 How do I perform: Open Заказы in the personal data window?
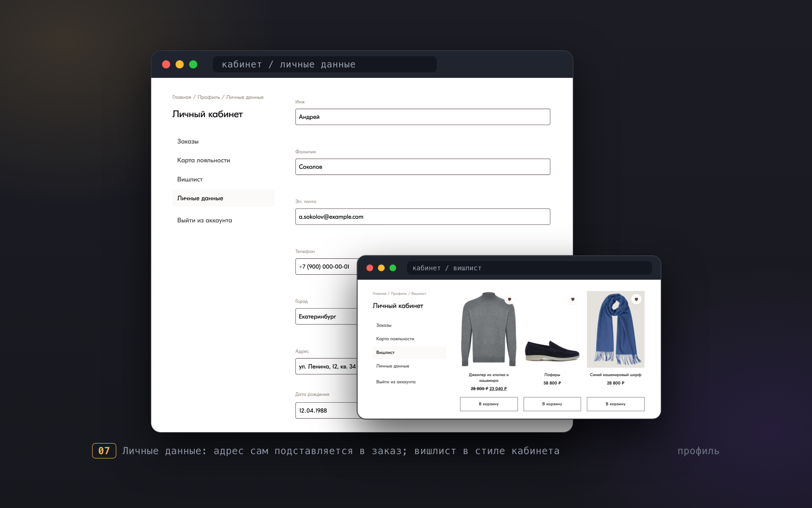pos(188,142)
